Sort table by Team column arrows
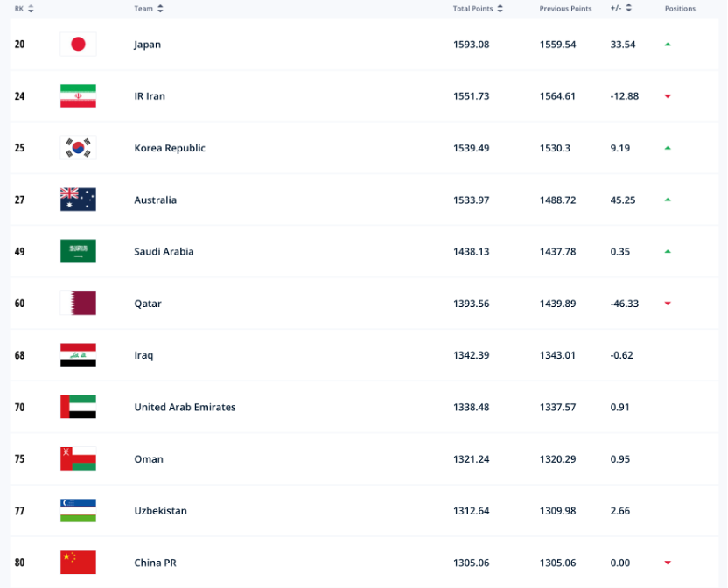The width and height of the screenshot is (728, 588). (x=160, y=9)
